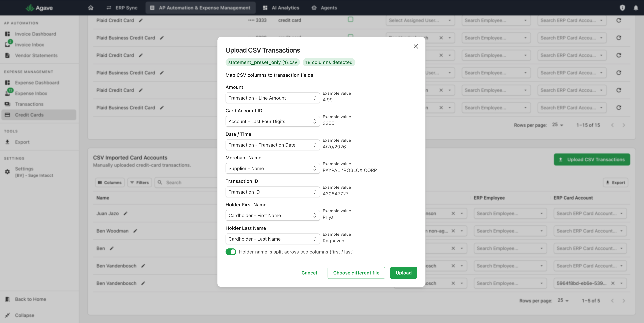
Task: Click the refresh icon in first Plaid Credit Card row
Action: (619, 20)
